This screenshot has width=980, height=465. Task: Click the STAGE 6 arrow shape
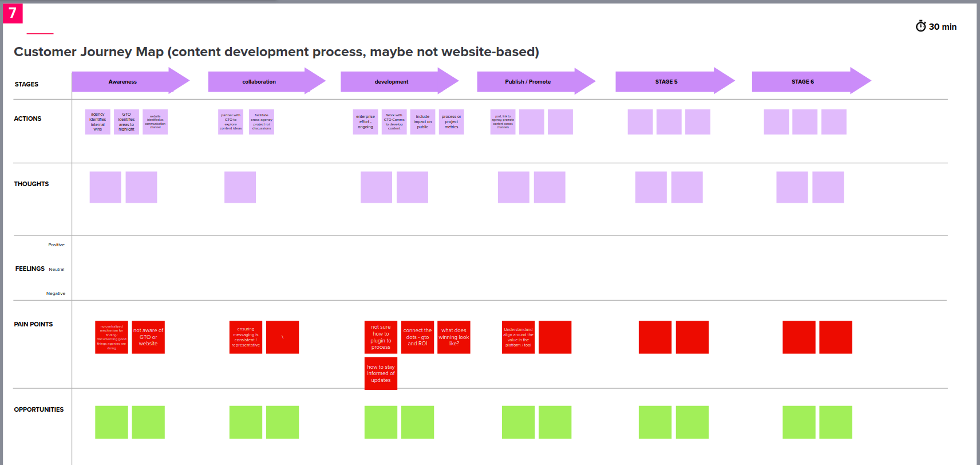(811, 81)
